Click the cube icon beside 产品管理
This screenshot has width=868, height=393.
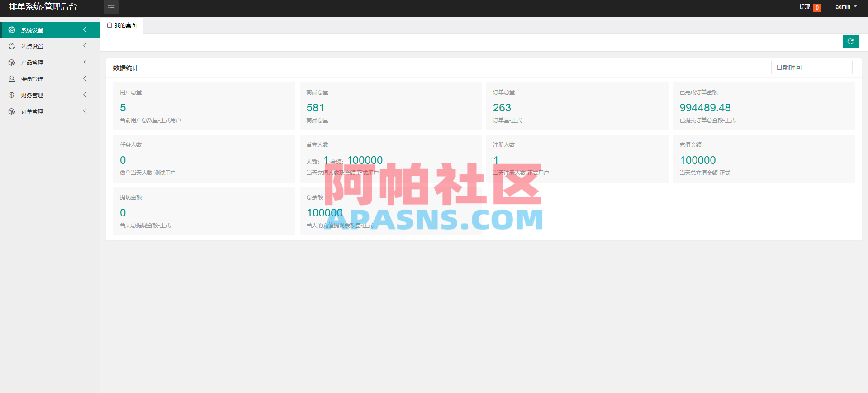tap(12, 62)
